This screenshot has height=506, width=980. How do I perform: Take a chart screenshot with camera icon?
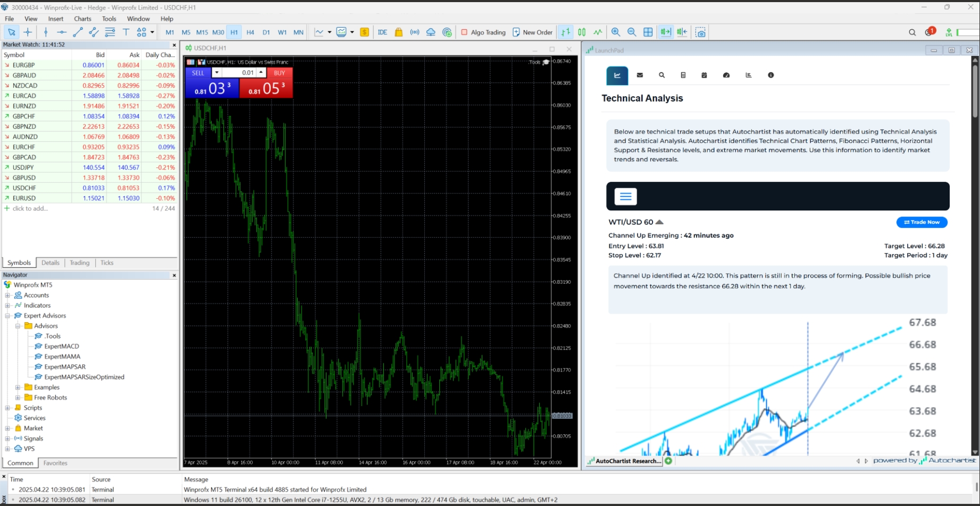pos(701,32)
